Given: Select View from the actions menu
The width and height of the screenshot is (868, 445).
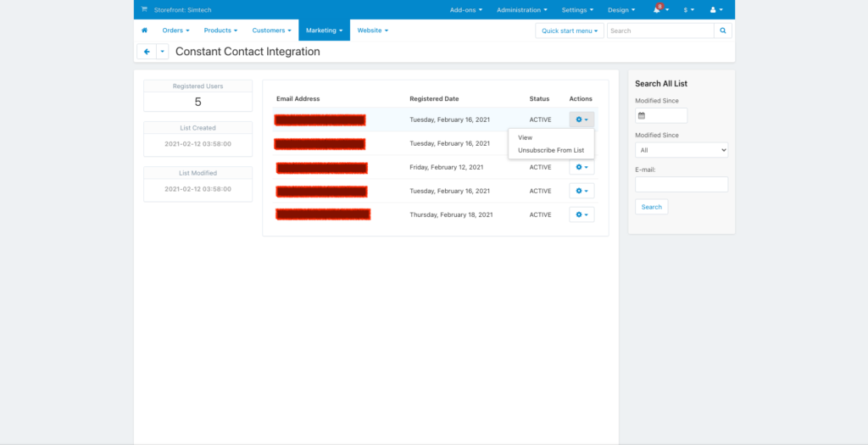Looking at the screenshot, I should [526, 137].
